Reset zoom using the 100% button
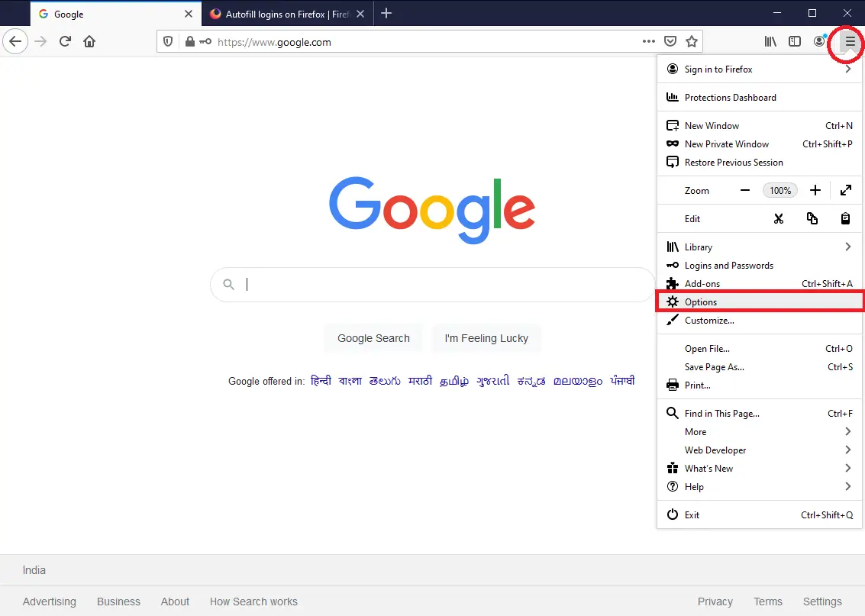Image resolution: width=865 pixels, height=616 pixels. [x=780, y=190]
